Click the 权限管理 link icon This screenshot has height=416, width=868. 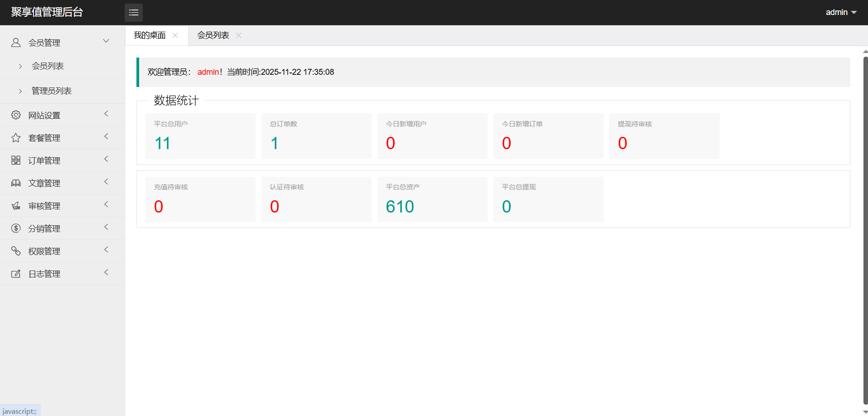(16, 251)
